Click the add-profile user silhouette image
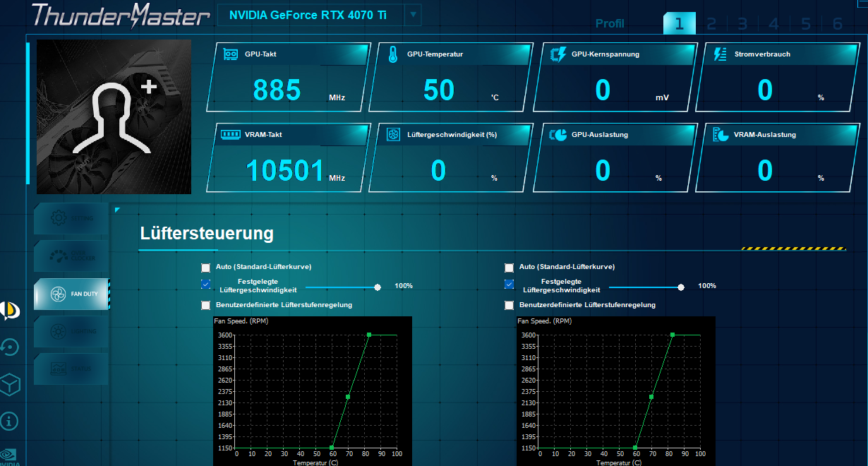 pyautogui.click(x=114, y=116)
